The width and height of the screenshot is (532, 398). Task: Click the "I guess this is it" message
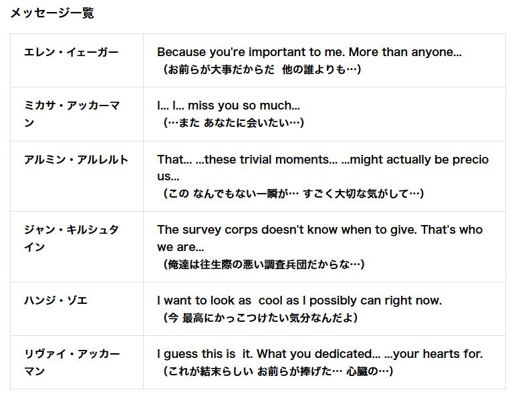pos(319,354)
